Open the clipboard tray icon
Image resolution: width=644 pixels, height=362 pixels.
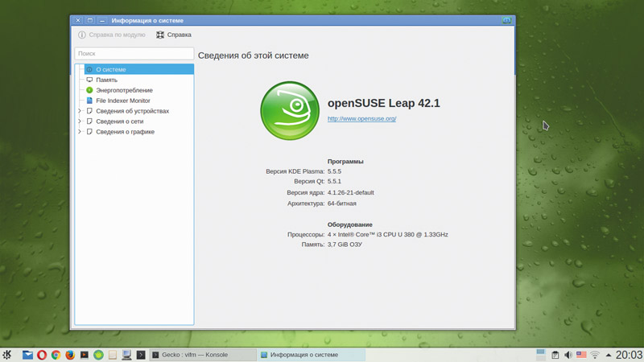pos(555,355)
